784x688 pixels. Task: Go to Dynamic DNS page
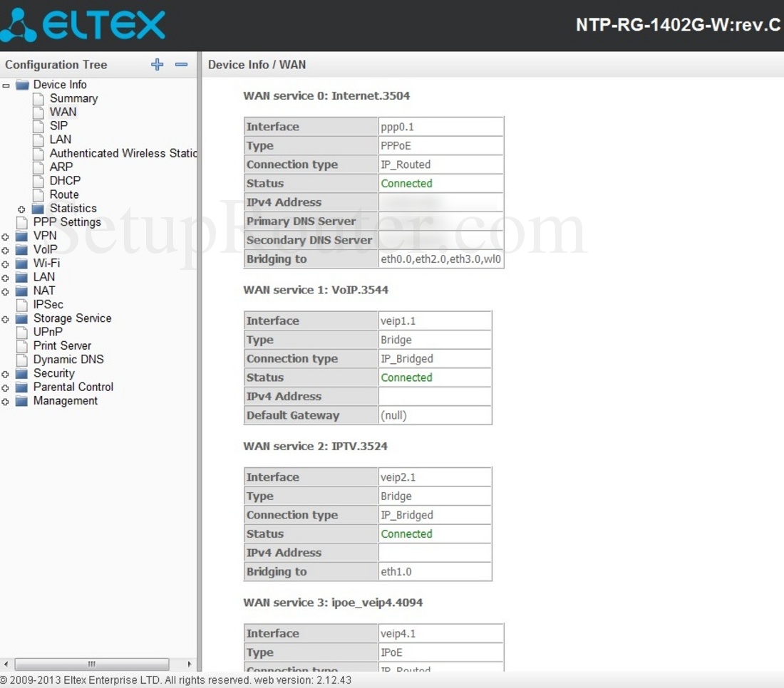[x=68, y=360]
